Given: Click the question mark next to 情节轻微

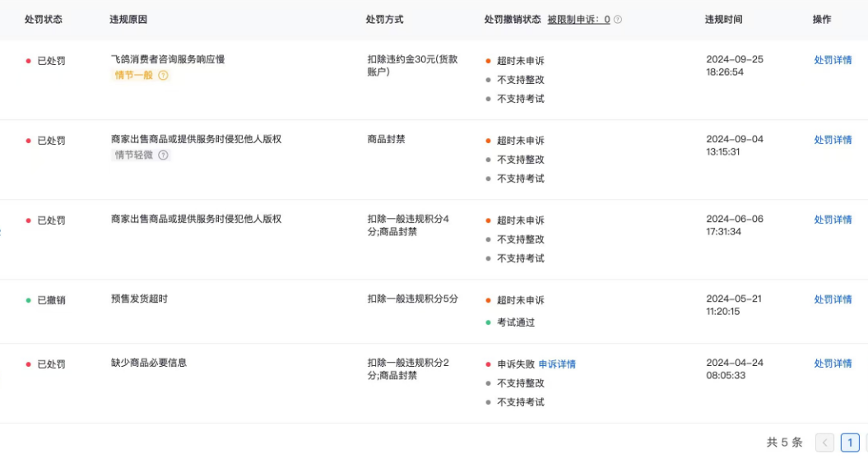Looking at the screenshot, I should (x=163, y=155).
